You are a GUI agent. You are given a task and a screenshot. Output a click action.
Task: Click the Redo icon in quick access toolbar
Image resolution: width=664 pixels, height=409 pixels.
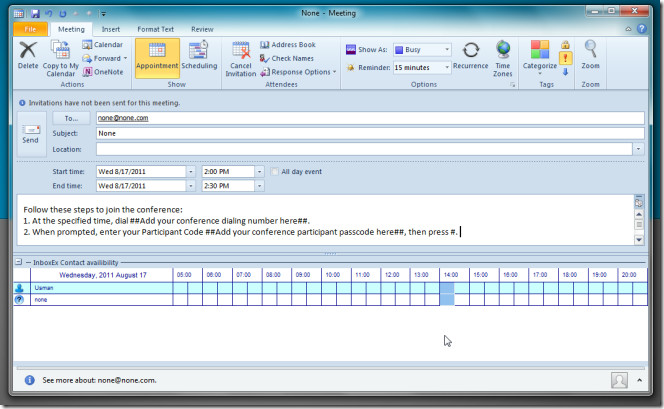[x=63, y=14]
